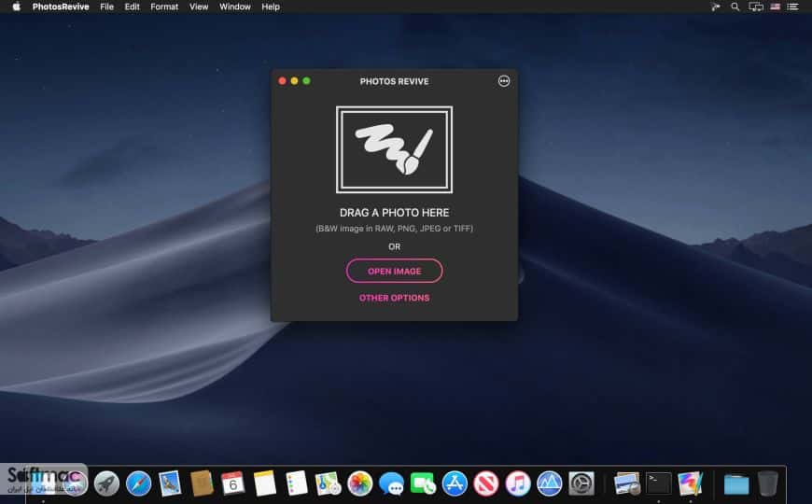Open the Help menu
812x504 pixels.
coord(271,7)
